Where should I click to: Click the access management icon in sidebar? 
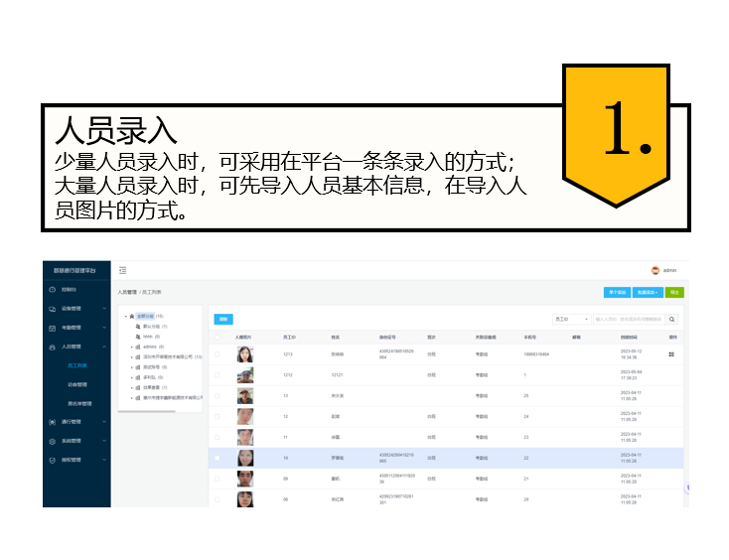pos(52,422)
